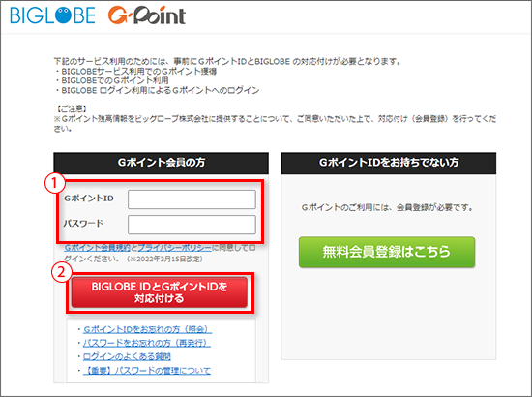Open パスワードをお忘れの方(再発行) link
Image resolution: width=532 pixels, height=397 pixels.
[x=147, y=343]
